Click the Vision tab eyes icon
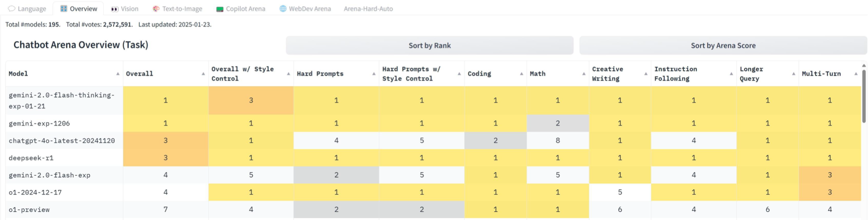The image size is (868, 220). pos(115,9)
